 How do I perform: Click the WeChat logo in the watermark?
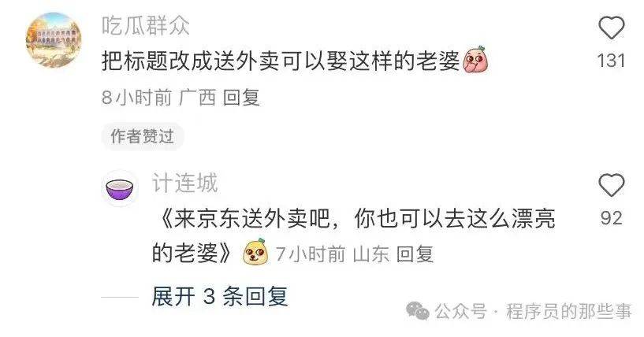pyautogui.click(x=418, y=311)
